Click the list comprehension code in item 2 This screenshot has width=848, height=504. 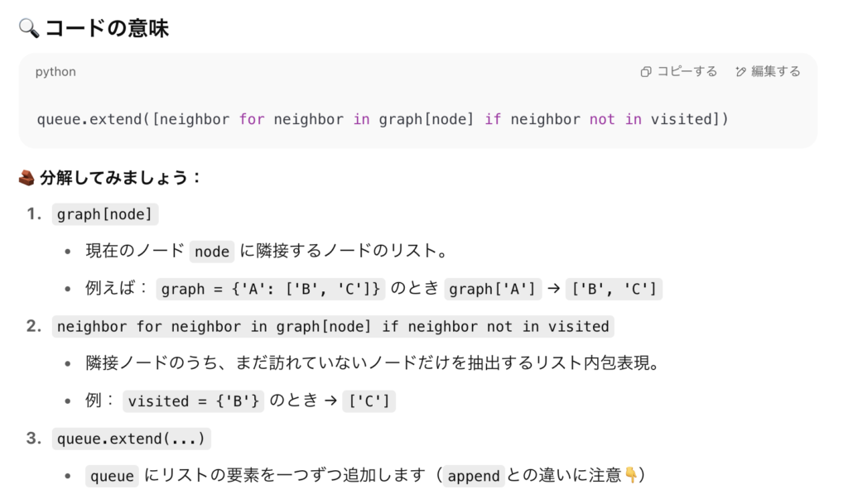pyautogui.click(x=333, y=326)
